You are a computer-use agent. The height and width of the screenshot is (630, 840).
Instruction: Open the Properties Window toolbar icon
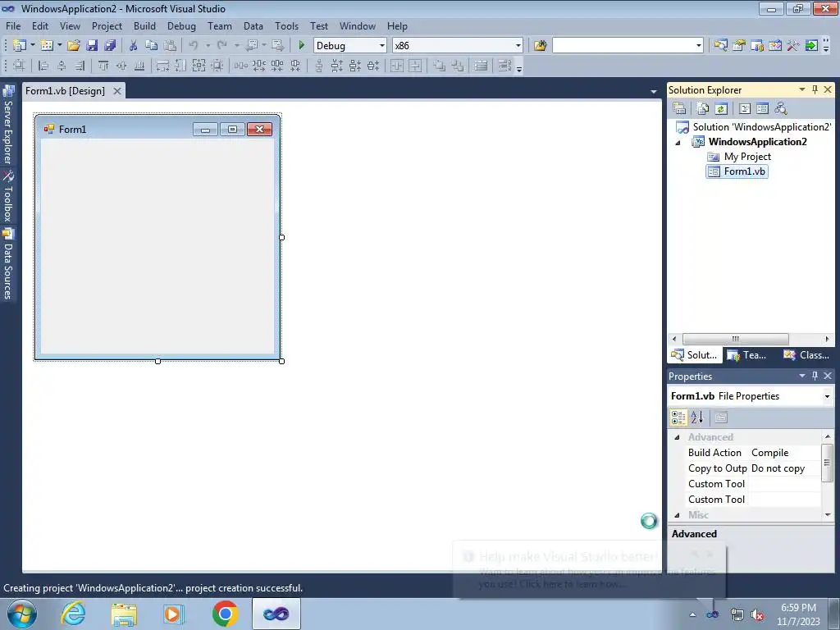tap(739, 46)
